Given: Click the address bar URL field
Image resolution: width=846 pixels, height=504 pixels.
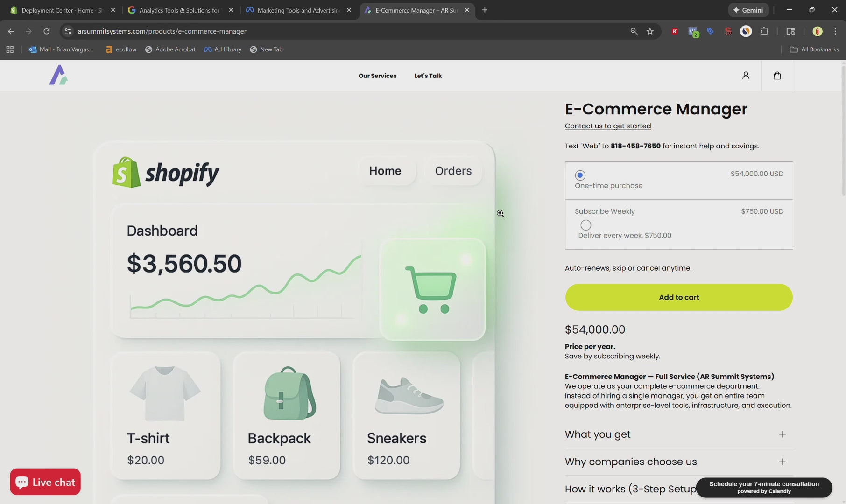Looking at the screenshot, I should pos(345,31).
